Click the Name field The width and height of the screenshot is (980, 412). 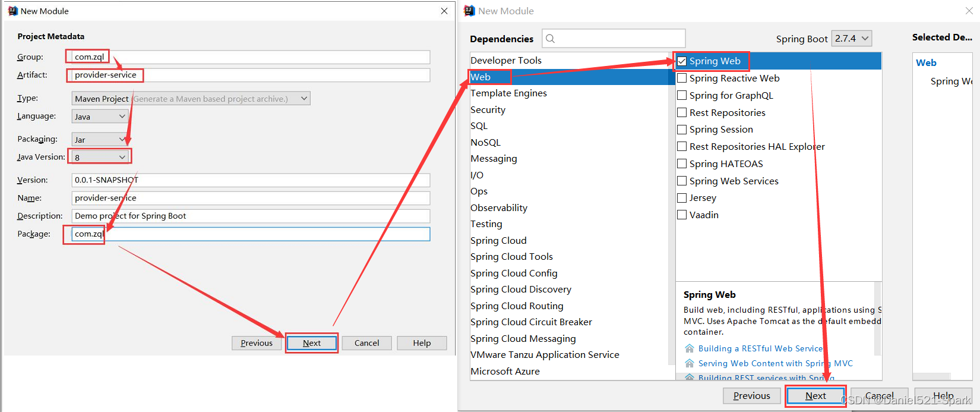click(x=251, y=198)
